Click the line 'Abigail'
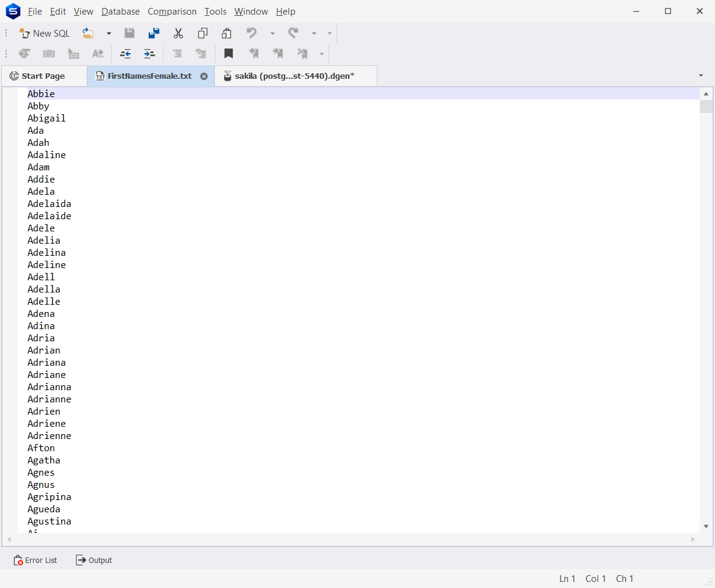The image size is (715, 588). 46,118
